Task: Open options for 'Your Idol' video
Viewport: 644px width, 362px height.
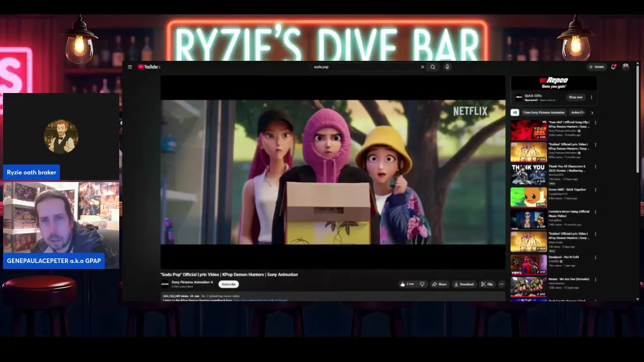Action: [596, 123]
